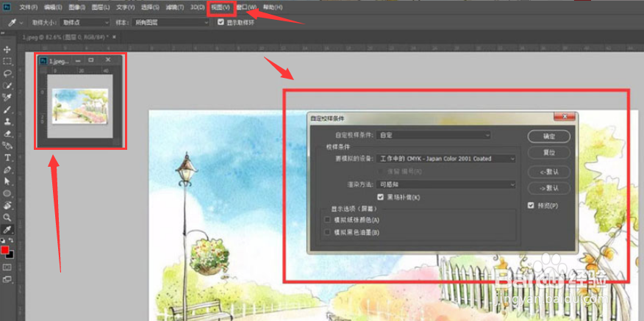
Task: Open 帮助(H) menu
Action: point(272,7)
